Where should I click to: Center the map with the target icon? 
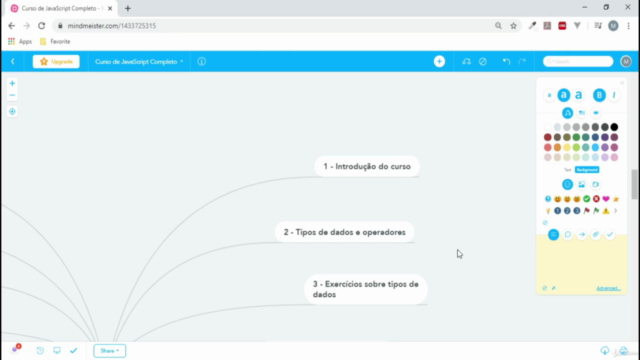coord(12,111)
